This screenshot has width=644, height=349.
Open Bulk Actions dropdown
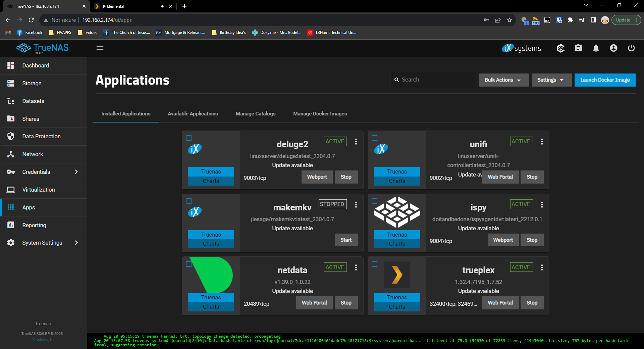pos(503,80)
